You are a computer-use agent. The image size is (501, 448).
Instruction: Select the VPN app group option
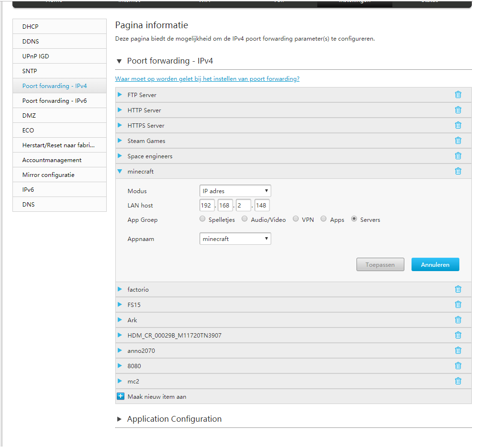296,219
